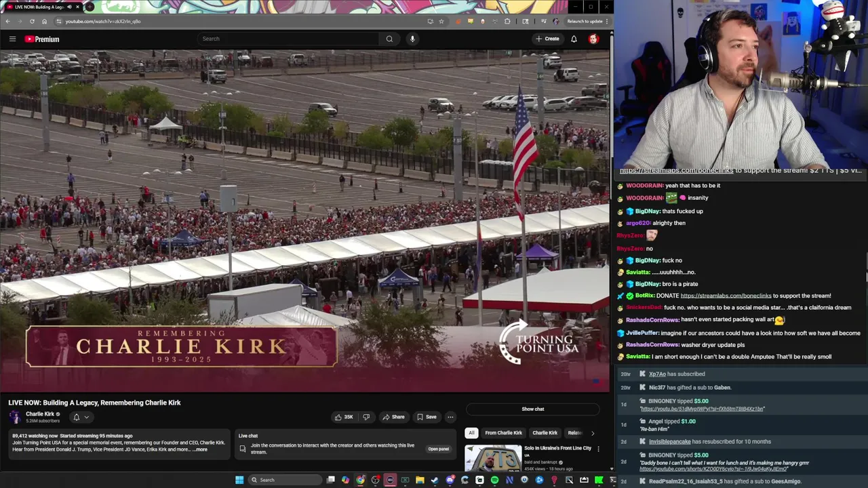Open the Windows Start menu
The height and width of the screenshot is (488, 868).
coord(239,480)
